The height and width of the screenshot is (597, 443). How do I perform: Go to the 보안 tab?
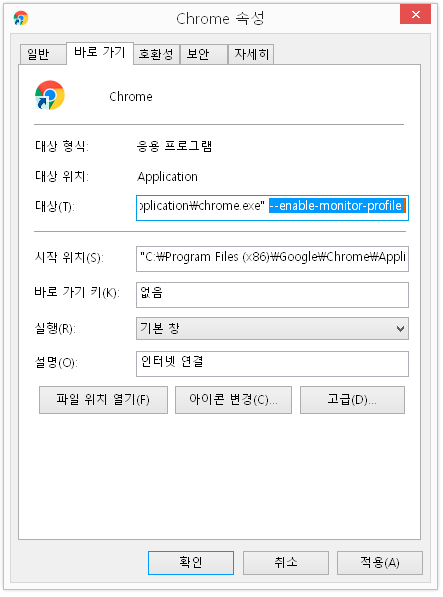pos(204,54)
